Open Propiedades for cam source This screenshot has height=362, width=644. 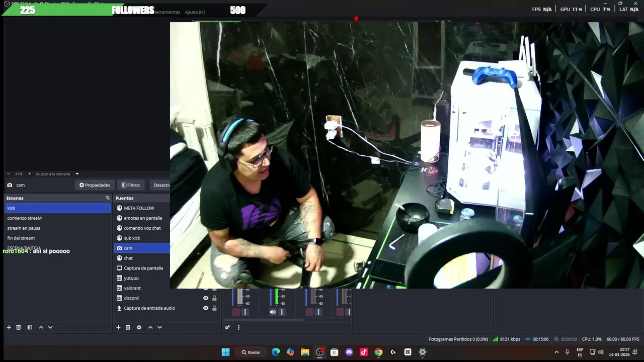(95, 185)
